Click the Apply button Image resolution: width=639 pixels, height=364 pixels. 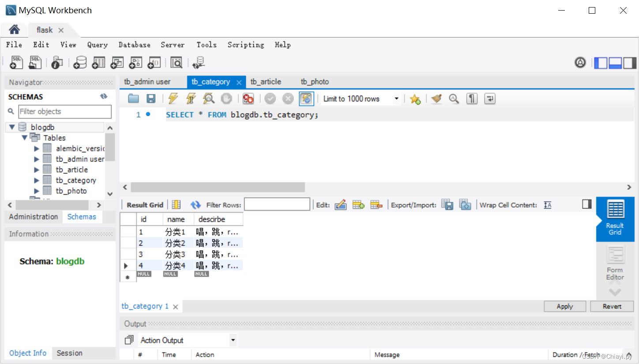pyautogui.click(x=565, y=306)
